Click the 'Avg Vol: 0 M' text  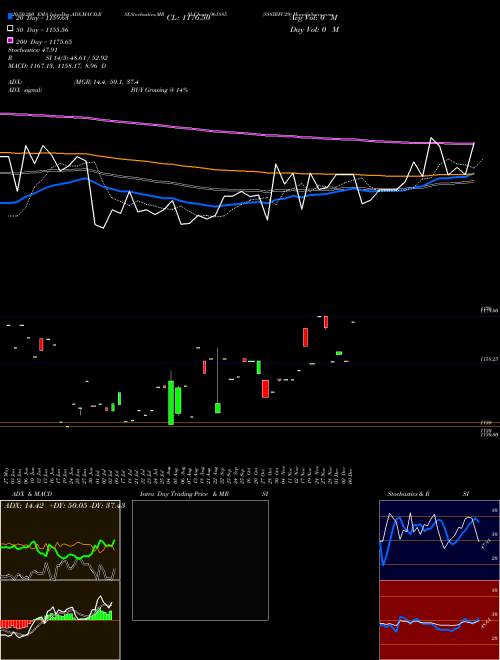click(x=314, y=18)
